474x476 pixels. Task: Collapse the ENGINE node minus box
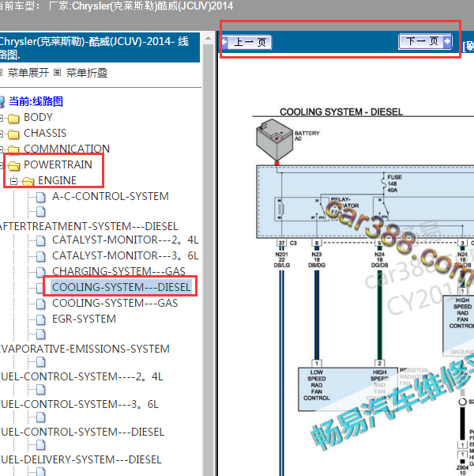(13, 181)
